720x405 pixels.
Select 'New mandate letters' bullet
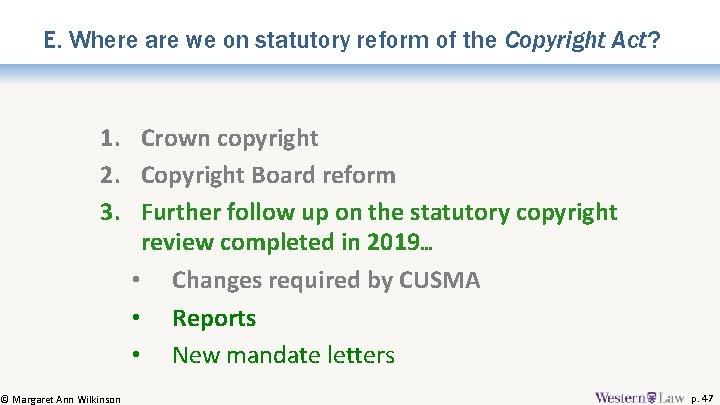[283, 355]
